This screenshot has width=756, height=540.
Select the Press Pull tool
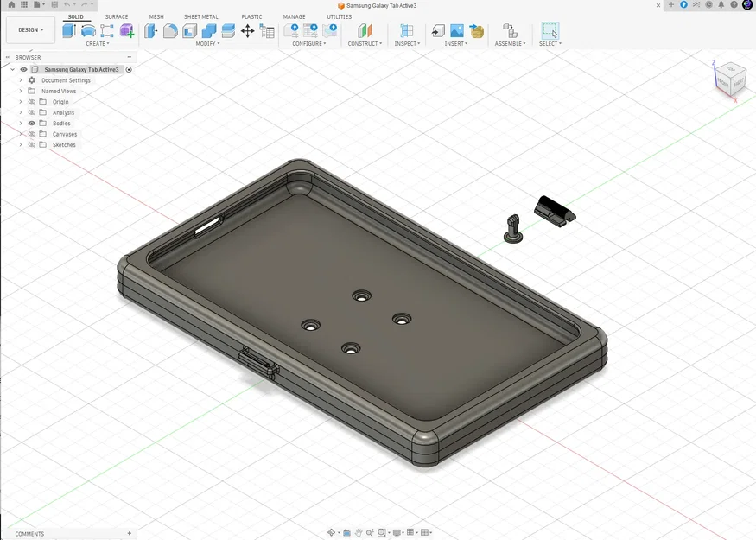(x=151, y=31)
